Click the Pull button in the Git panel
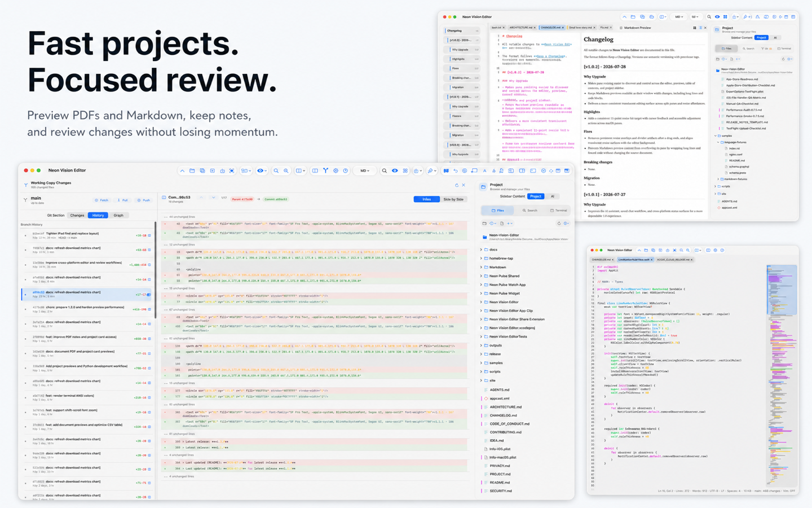This screenshot has height=508, width=812. [x=122, y=200]
